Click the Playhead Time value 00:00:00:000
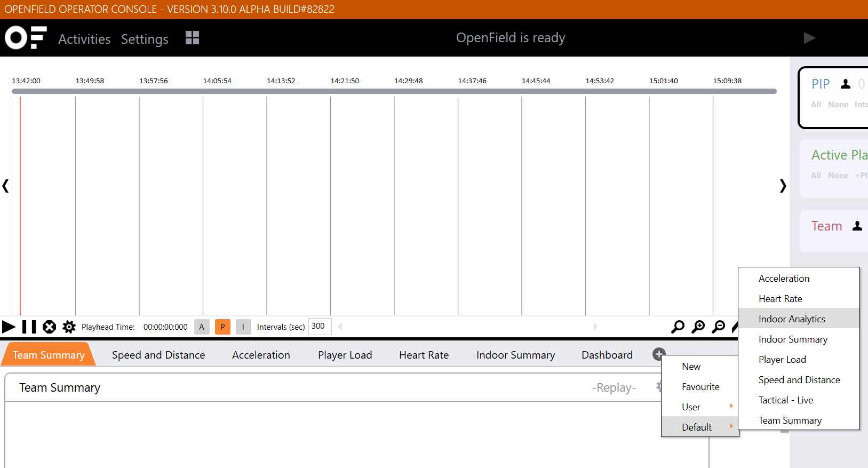The image size is (868, 468). 165,327
